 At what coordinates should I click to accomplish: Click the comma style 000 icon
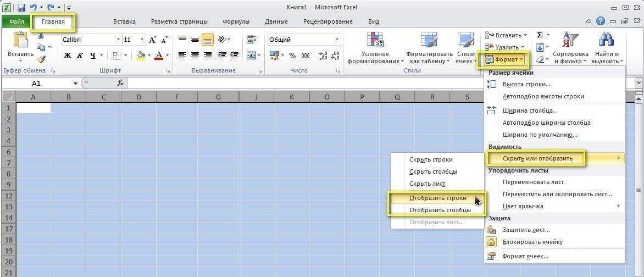coord(306,56)
